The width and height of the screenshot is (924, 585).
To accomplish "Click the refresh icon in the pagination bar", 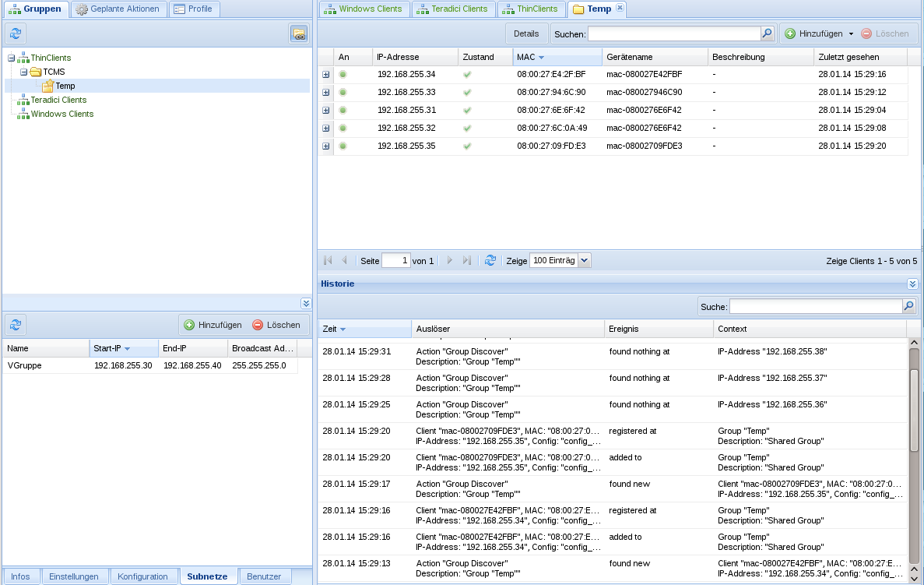I will [490, 261].
